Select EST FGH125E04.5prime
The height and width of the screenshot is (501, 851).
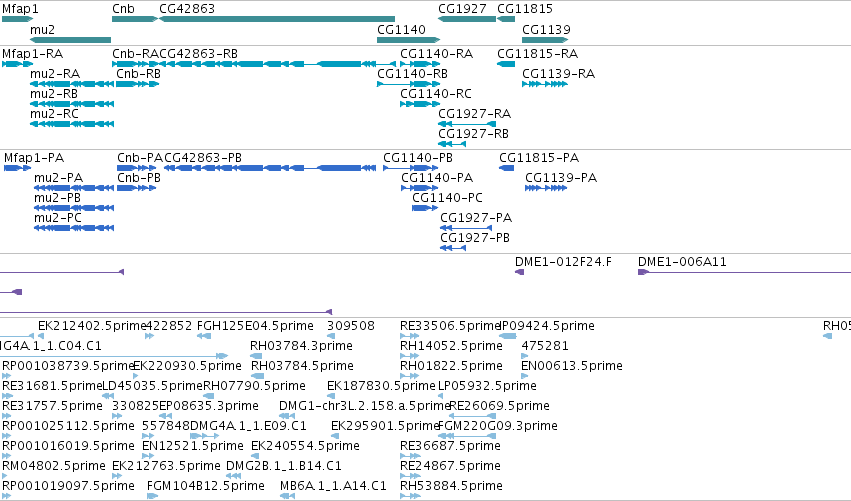coord(204,336)
